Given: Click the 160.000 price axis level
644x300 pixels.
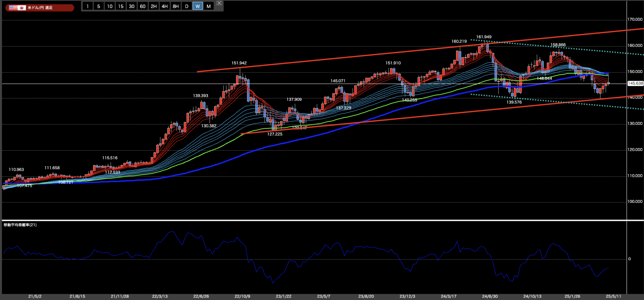Looking at the screenshot, I should pos(635,46).
